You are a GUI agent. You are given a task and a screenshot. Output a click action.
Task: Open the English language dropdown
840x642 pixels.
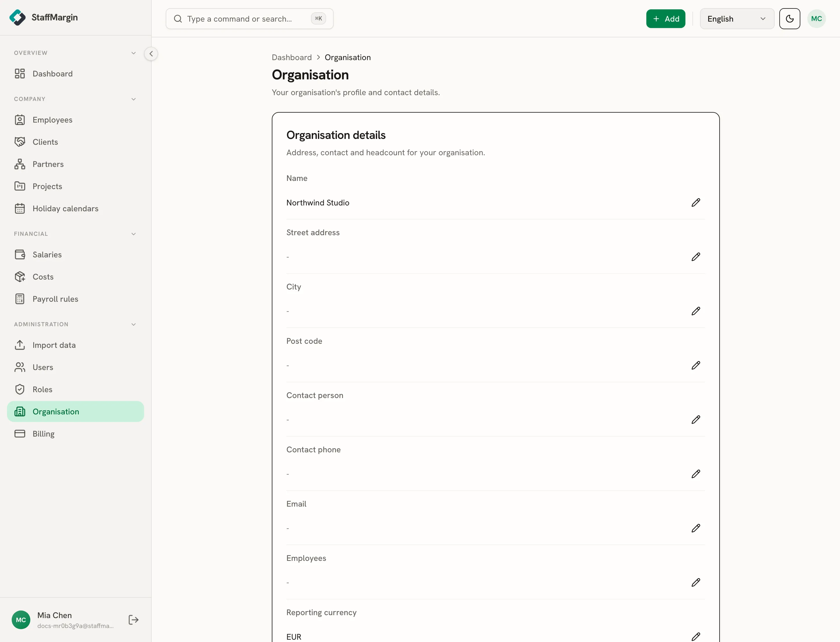point(737,19)
